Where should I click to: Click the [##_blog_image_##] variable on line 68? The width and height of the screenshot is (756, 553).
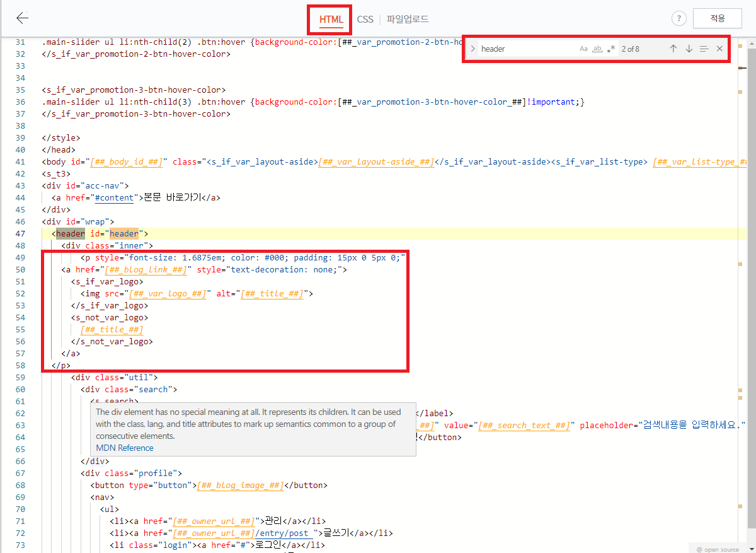pos(241,485)
